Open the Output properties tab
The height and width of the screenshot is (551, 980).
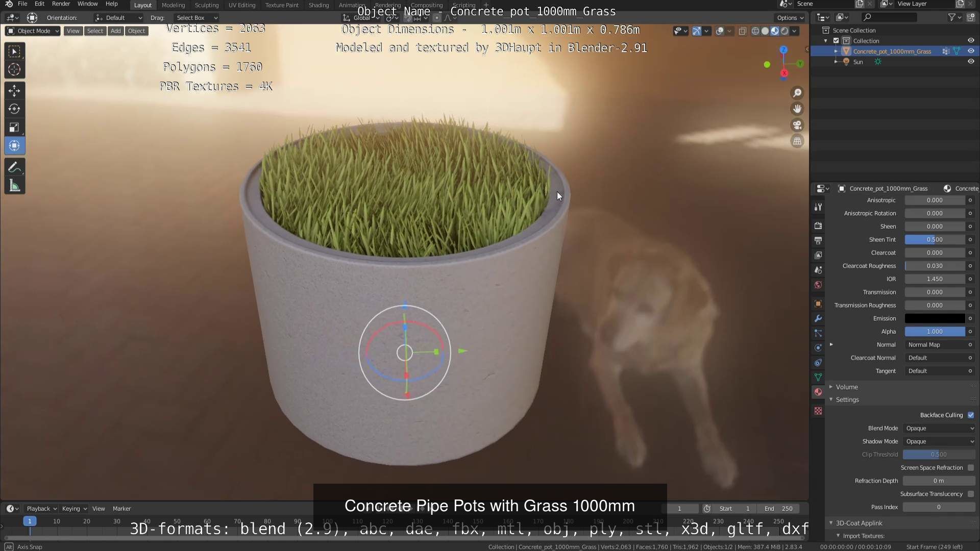click(818, 240)
